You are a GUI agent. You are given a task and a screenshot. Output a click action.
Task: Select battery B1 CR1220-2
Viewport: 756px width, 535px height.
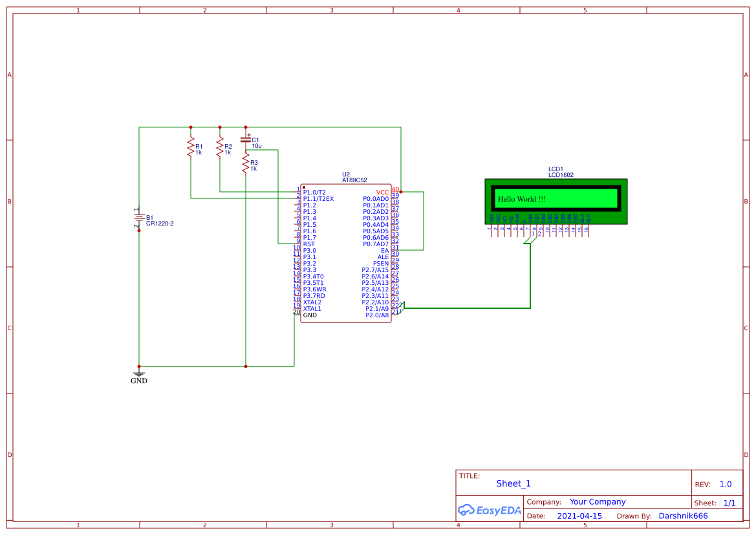point(139,216)
